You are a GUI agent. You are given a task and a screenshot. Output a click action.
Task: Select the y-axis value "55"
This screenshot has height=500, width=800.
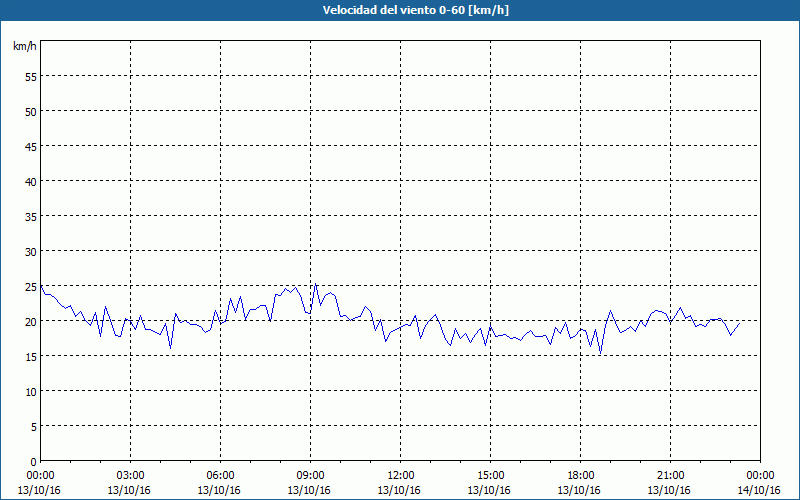(31, 76)
